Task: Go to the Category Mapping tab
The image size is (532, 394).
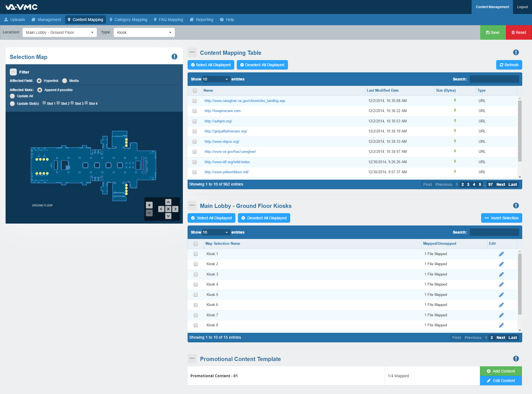Action: point(128,20)
